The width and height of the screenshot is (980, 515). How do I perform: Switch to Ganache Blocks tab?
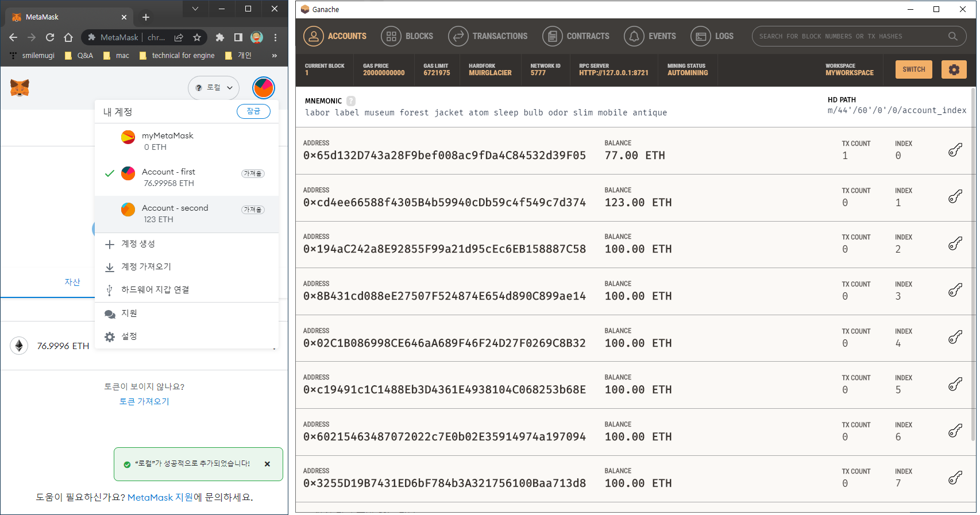(407, 36)
